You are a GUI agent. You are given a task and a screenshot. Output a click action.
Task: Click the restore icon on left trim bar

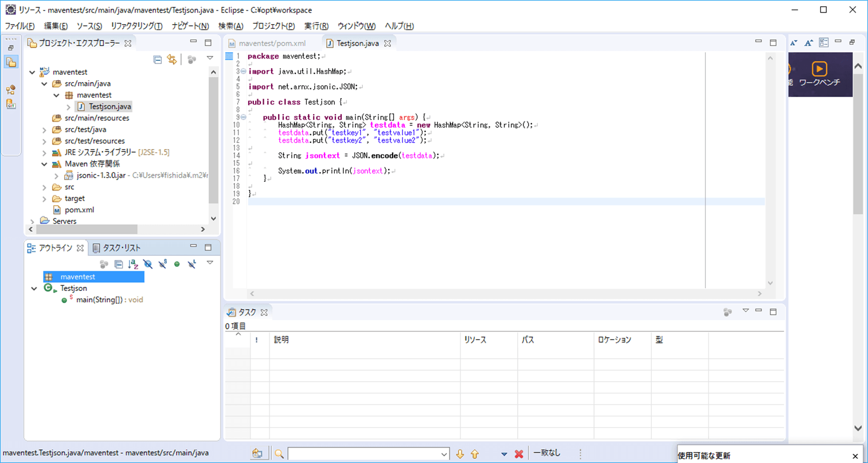[11, 48]
